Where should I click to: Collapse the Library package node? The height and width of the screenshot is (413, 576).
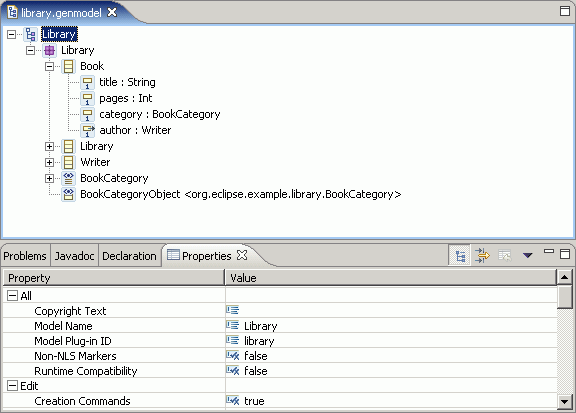tap(30, 50)
